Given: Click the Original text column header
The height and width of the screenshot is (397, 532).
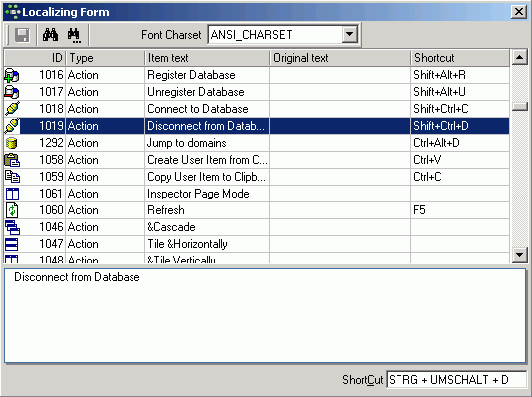Looking at the screenshot, I should 341,58.
